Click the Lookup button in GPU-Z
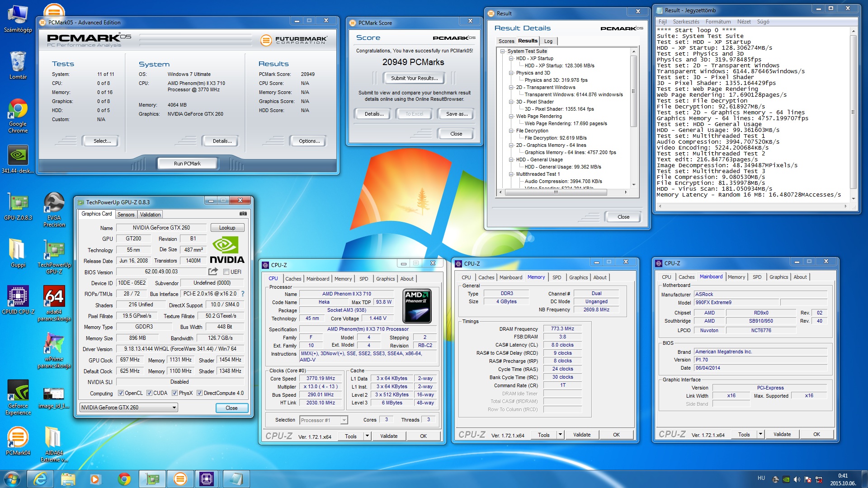The height and width of the screenshot is (488, 868). (x=227, y=228)
